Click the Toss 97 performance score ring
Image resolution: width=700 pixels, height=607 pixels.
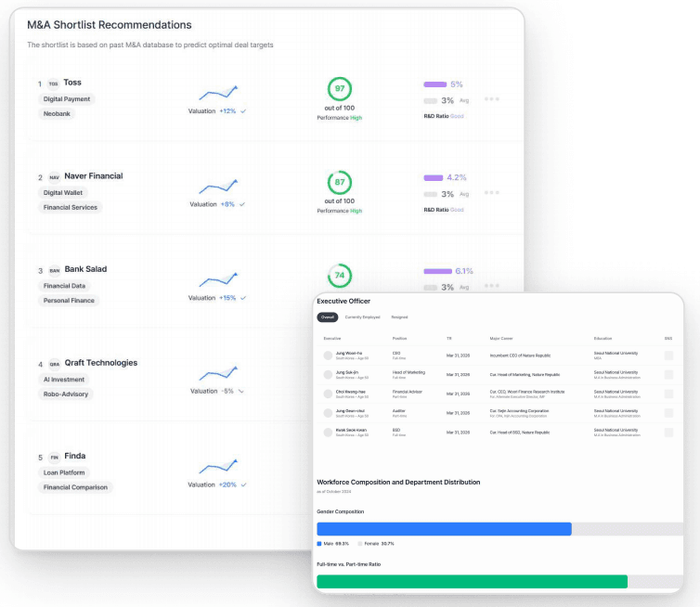tap(340, 89)
